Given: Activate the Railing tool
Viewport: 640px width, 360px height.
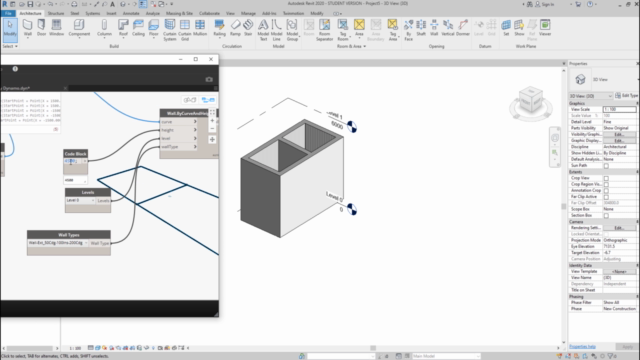Looking at the screenshot, I should pos(219,28).
